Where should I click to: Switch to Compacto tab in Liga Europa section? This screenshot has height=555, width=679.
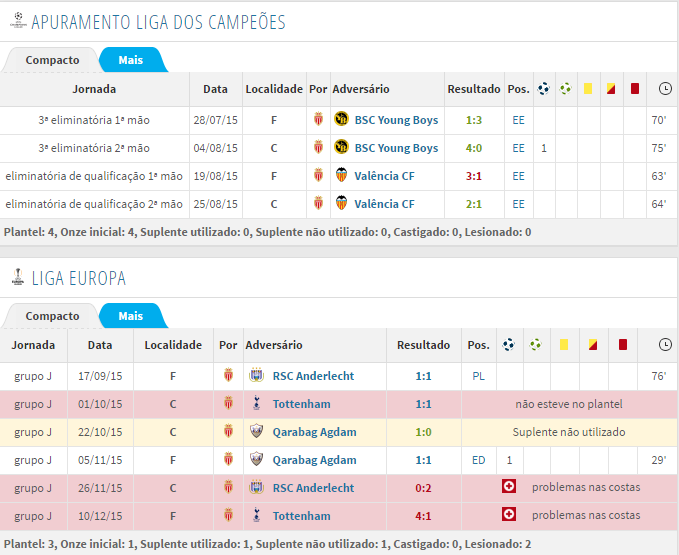coord(52,316)
